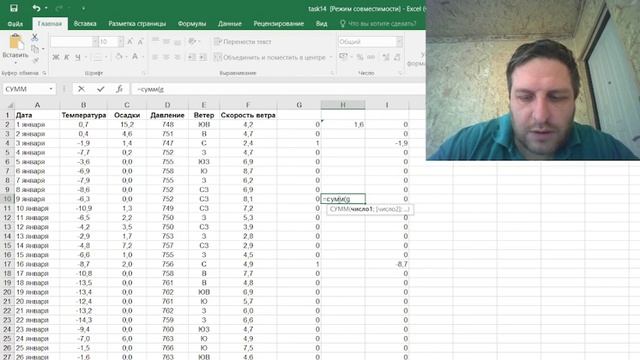Click the Decrease Indent icon
The image size is (640, 360).
191,57
